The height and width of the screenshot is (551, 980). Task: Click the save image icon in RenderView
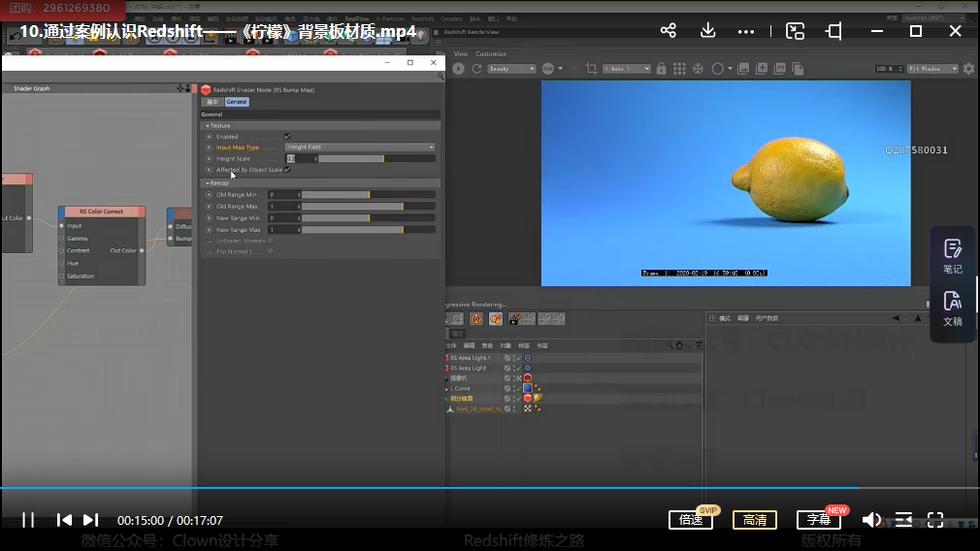click(x=743, y=69)
